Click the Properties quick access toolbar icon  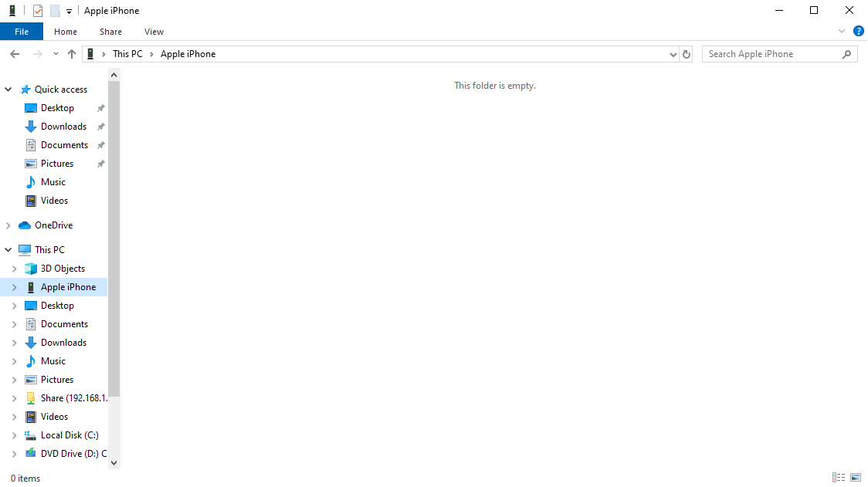[x=38, y=11]
